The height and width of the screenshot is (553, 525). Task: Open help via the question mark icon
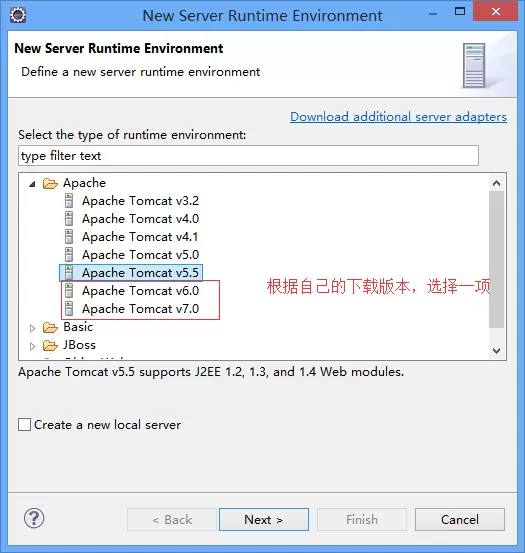tap(34, 518)
